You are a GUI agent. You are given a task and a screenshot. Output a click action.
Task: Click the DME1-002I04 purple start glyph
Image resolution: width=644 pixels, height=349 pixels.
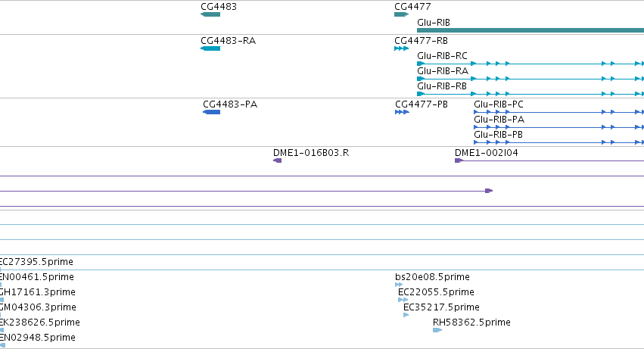[x=459, y=160]
